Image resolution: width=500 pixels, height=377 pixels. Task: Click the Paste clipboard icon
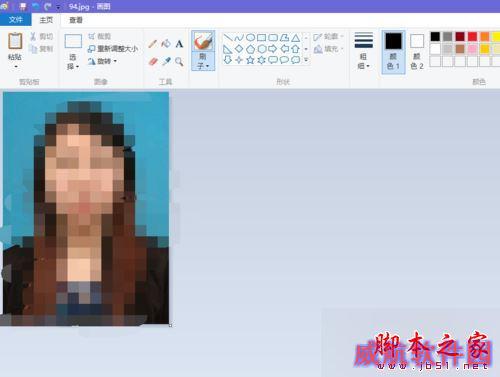pyautogui.click(x=15, y=41)
